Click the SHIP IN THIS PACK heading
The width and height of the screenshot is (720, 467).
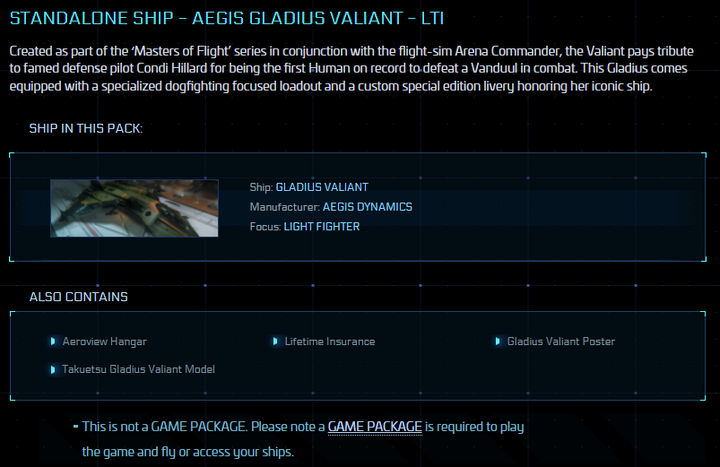(x=86, y=129)
